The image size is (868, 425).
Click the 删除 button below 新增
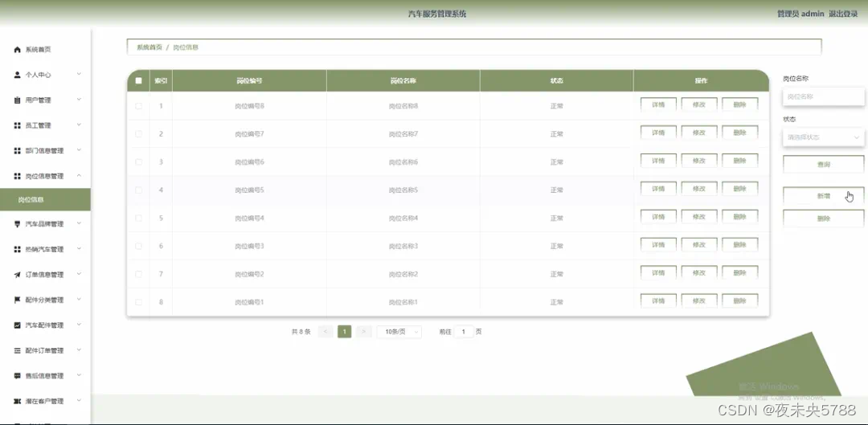pos(823,219)
